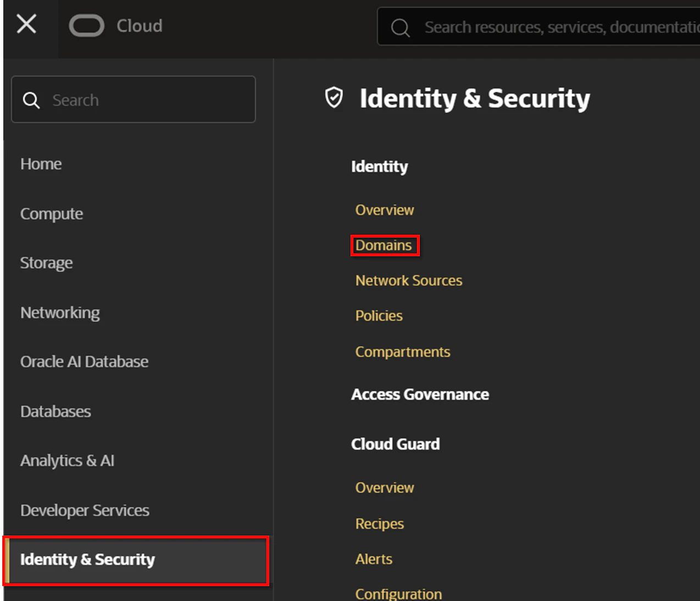Select Storage in the navigation menu
The image size is (700, 601).
click(46, 263)
